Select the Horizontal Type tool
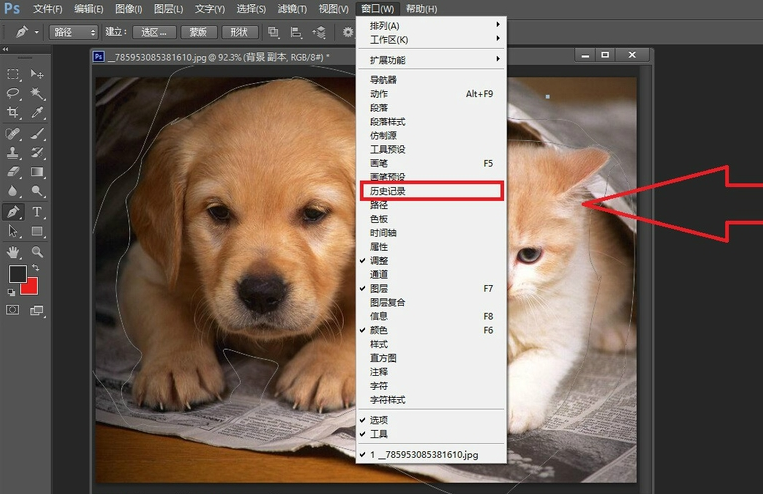 [x=37, y=212]
